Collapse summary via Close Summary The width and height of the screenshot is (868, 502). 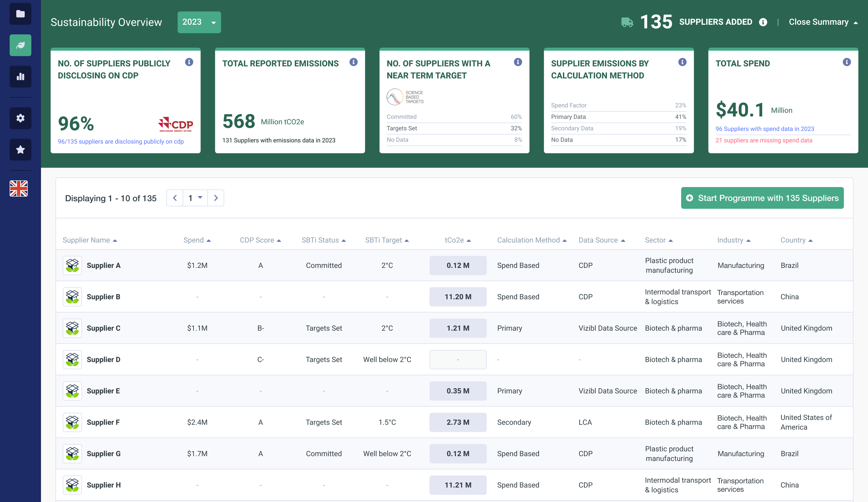(x=822, y=22)
